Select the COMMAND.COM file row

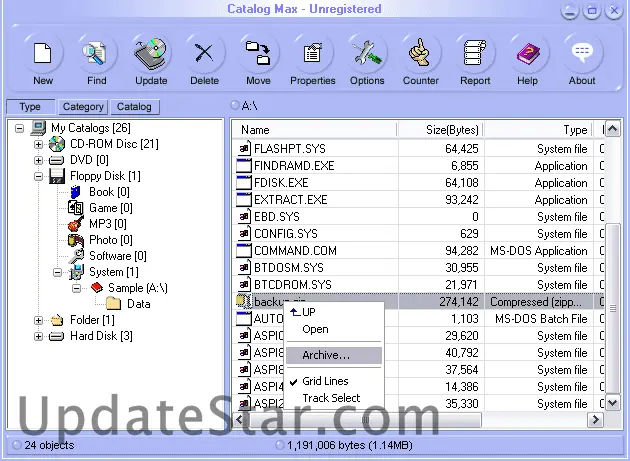[x=418, y=251]
